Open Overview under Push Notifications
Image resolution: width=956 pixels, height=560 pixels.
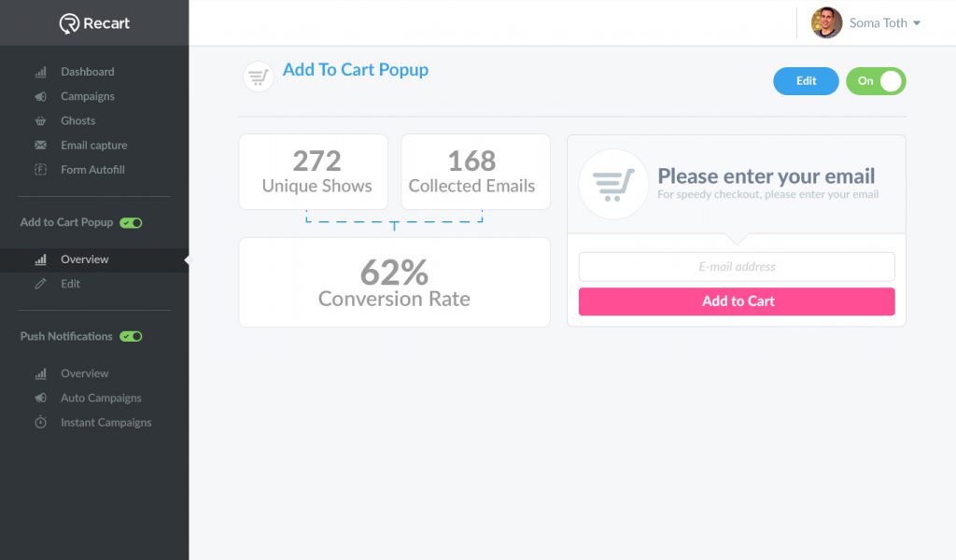[x=84, y=373]
